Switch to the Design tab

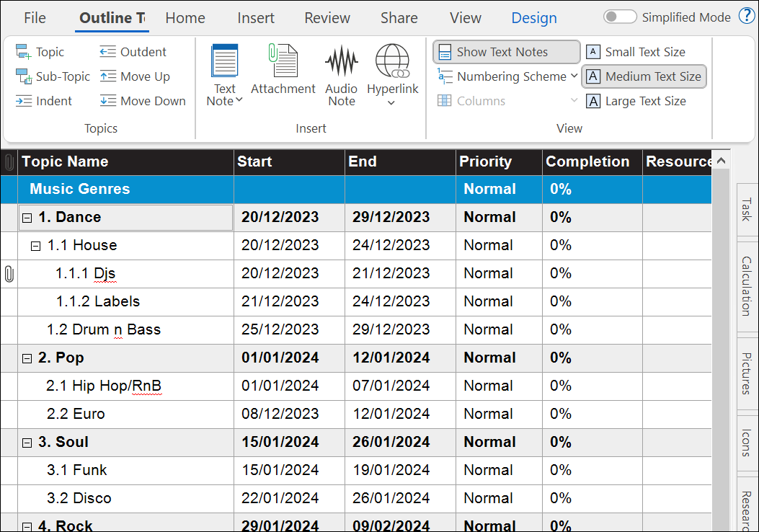click(x=533, y=18)
